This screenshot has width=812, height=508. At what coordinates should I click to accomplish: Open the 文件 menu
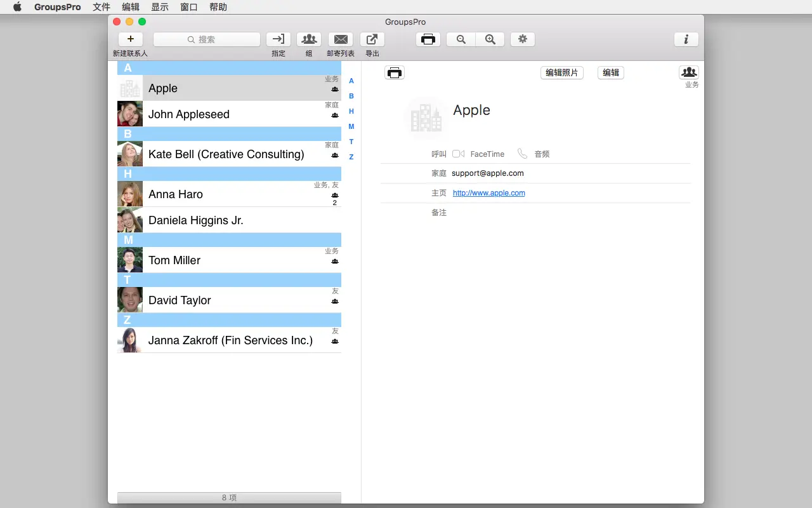click(101, 7)
